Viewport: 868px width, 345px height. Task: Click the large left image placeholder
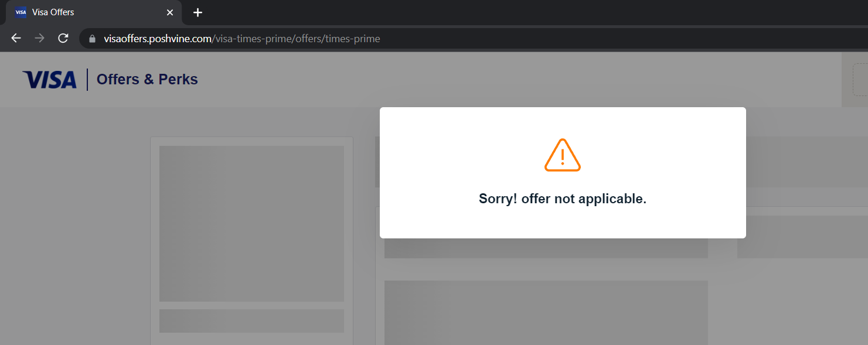(x=251, y=224)
